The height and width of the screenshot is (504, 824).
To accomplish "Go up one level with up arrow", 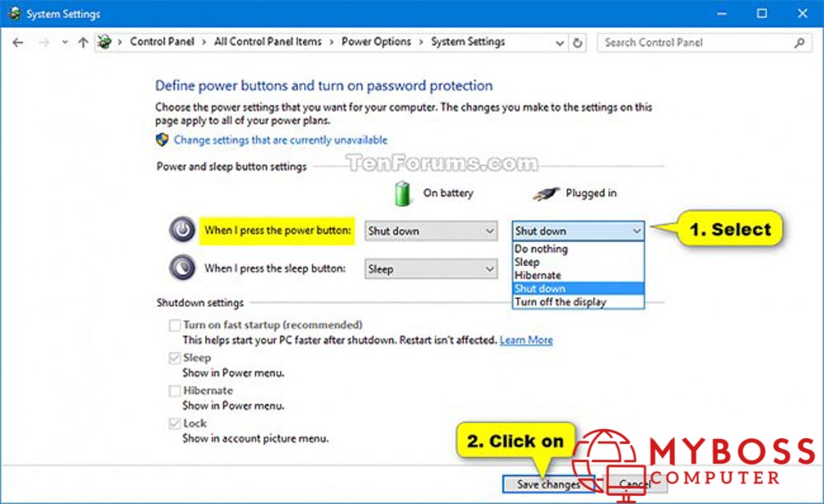I will 83,43.
